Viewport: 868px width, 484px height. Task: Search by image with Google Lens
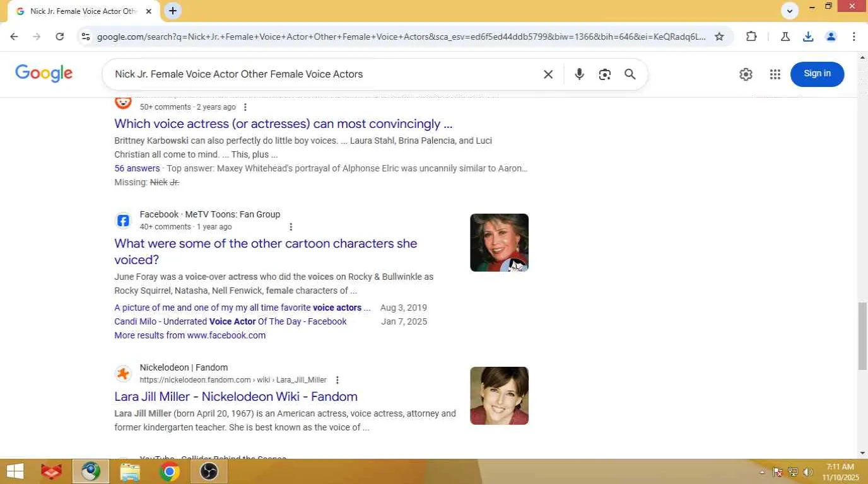tap(605, 74)
